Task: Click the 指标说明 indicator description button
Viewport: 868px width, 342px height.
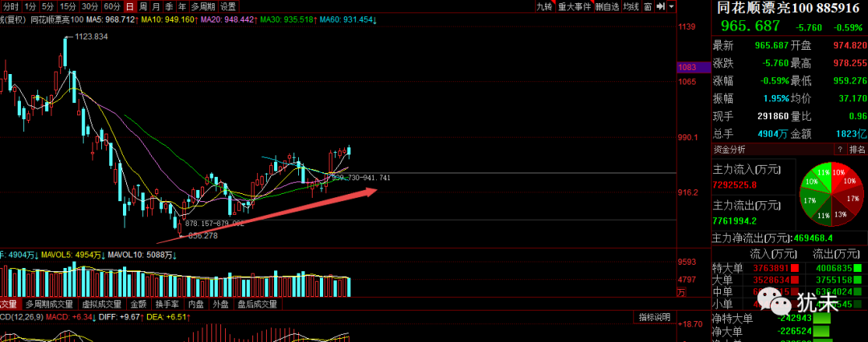Action: click(654, 317)
